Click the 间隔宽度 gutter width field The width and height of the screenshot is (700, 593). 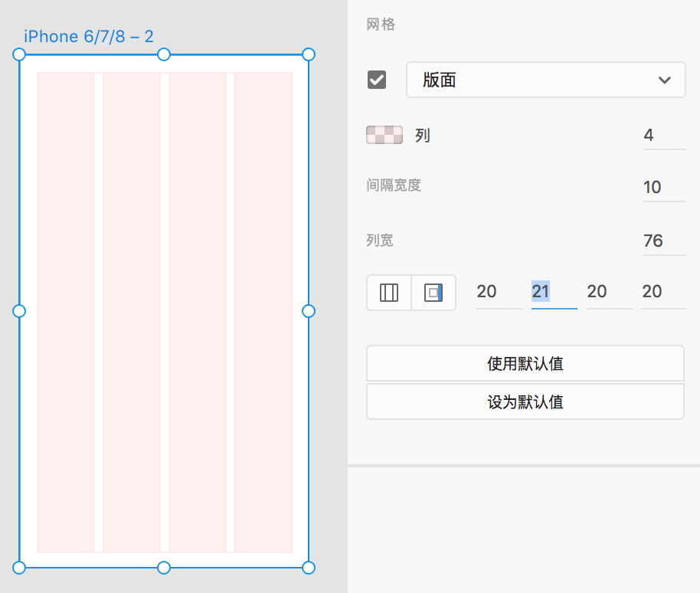tap(663, 188)
